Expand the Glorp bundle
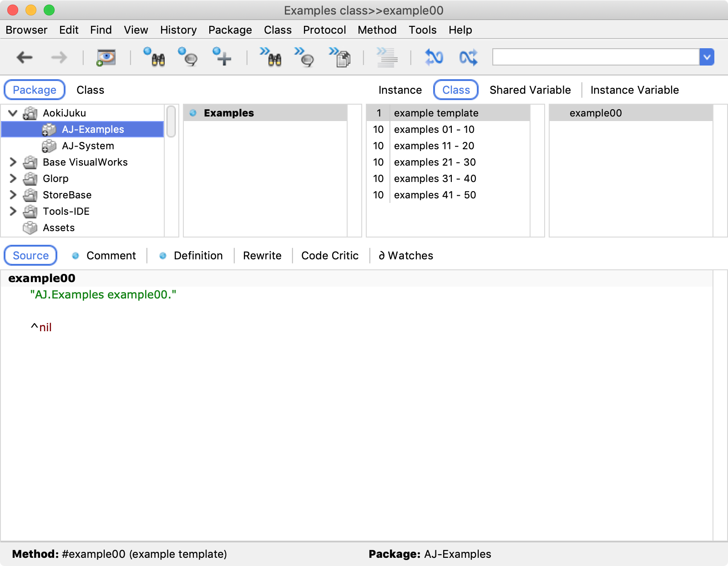The height and width of the screenshot is (566, 728). pyautogui.click(x=13, y=178)
